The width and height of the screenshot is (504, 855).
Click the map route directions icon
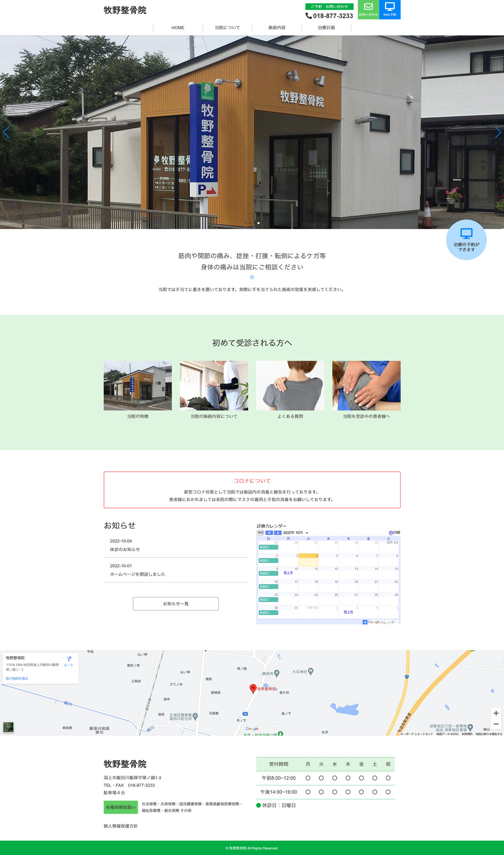coord(69,659)
